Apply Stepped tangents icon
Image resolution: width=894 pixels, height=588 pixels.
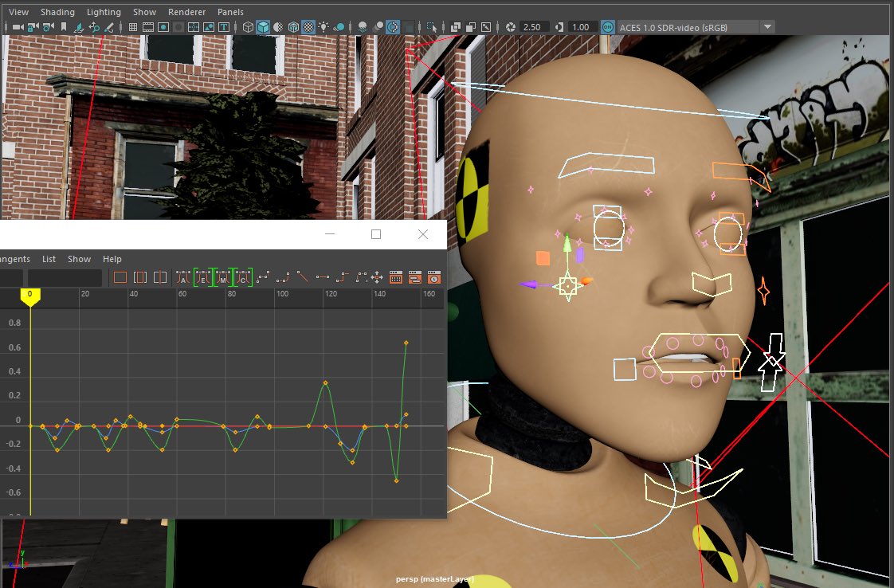coord(342,278)
